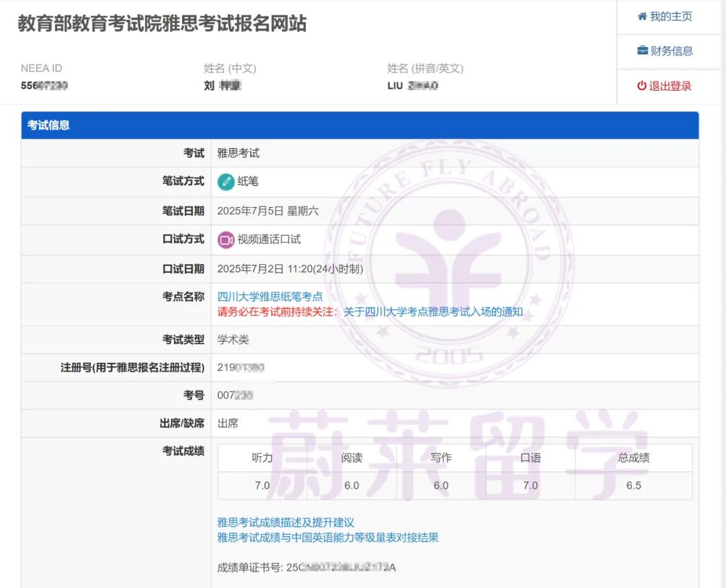Click the 请务必在考试前持续关注 red warning text
This screenshot has width=726, height=588.
tap(278, 312)
